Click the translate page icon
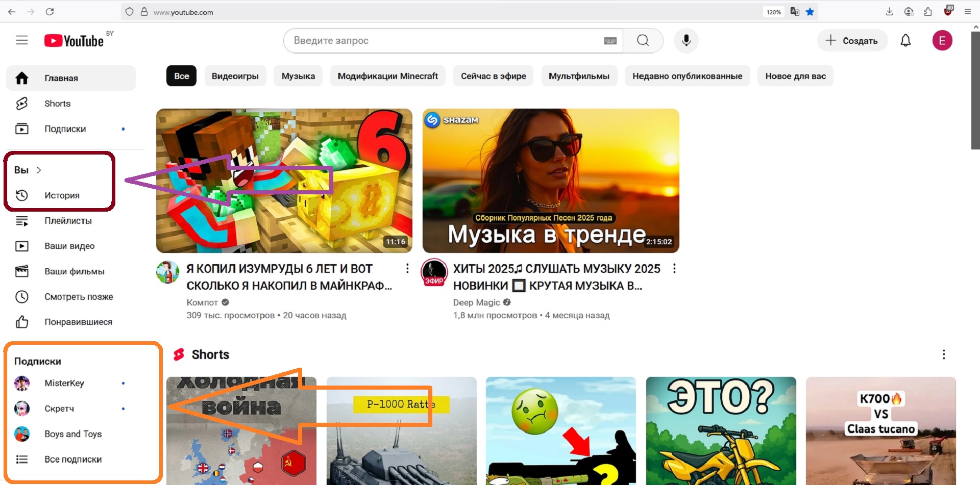The height and width of the screenshot is (485, 980). click(795, 12)
